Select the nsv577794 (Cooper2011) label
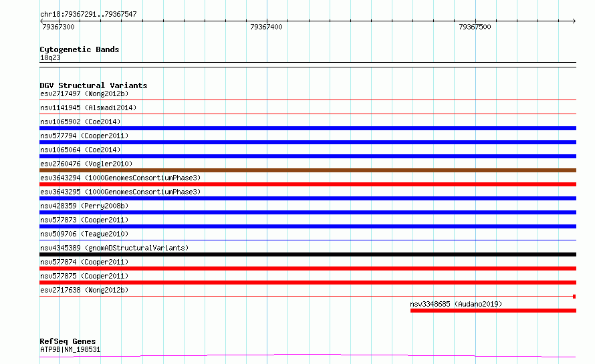Image resolution: width=595 pixels, height=364 pixels. pyautogui.click(x=84, y=136)
